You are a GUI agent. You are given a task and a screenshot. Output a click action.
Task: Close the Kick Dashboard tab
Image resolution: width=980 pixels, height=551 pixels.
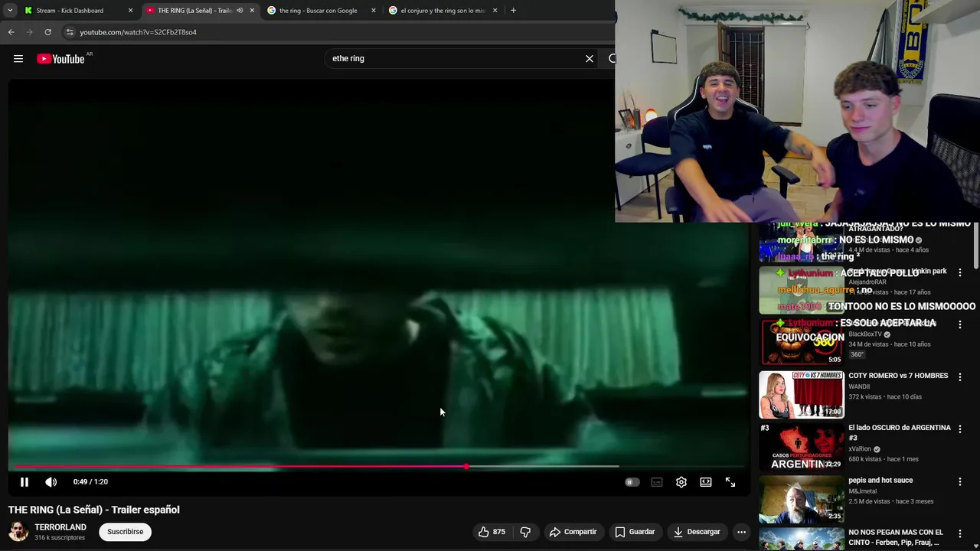[x=130, y=11]
